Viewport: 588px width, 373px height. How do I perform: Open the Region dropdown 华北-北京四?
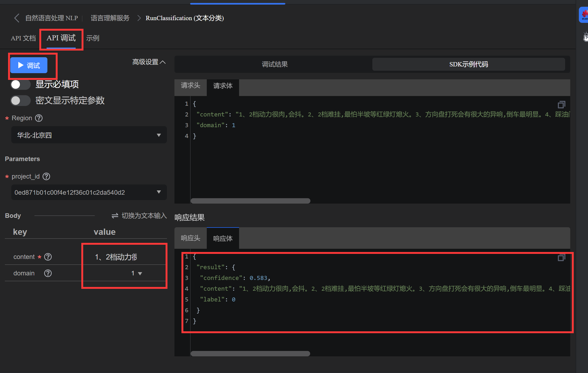pos(89,135)
